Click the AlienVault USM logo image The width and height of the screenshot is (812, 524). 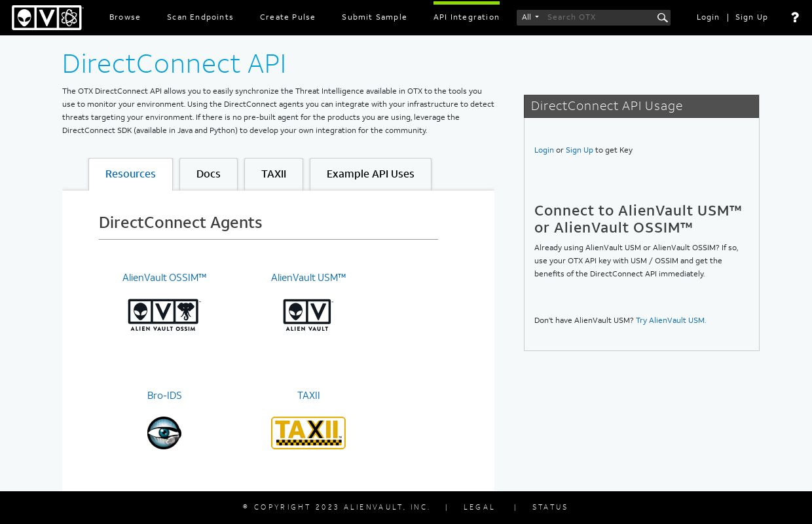(x=308, y=315)
